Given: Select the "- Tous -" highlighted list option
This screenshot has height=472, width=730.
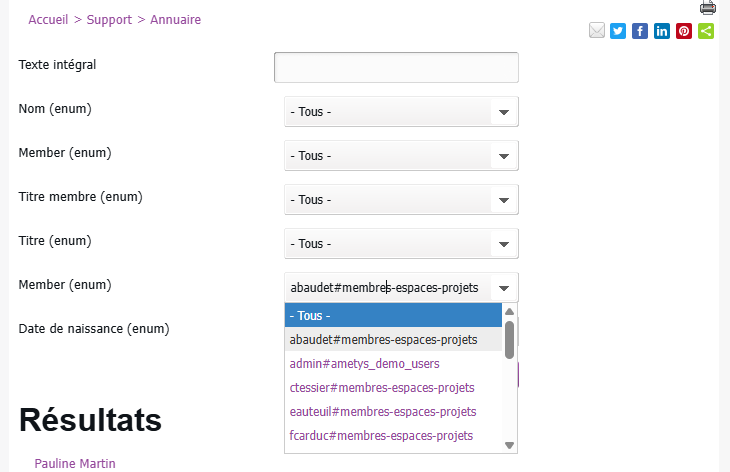Looking at the screenshot, I should click(x=393, y=316).
